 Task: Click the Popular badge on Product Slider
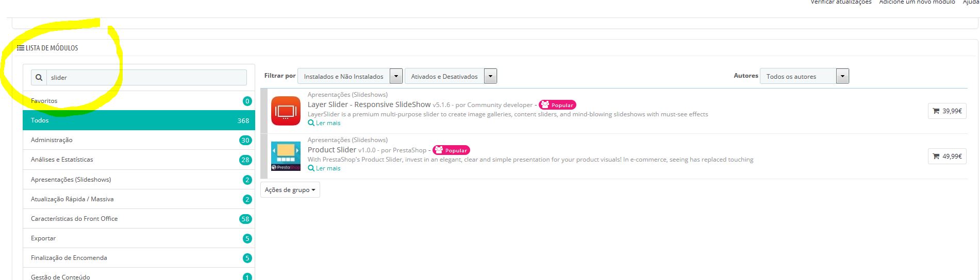pos(451,150)
